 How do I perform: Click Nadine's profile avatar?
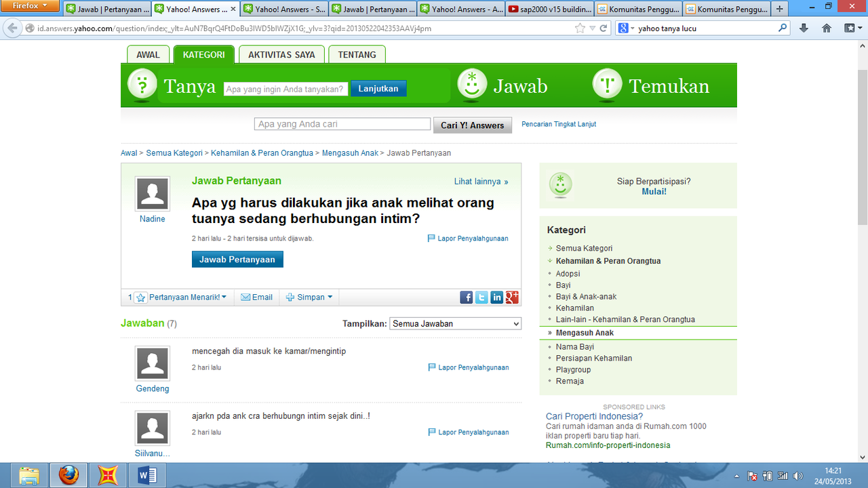point(152,194)
